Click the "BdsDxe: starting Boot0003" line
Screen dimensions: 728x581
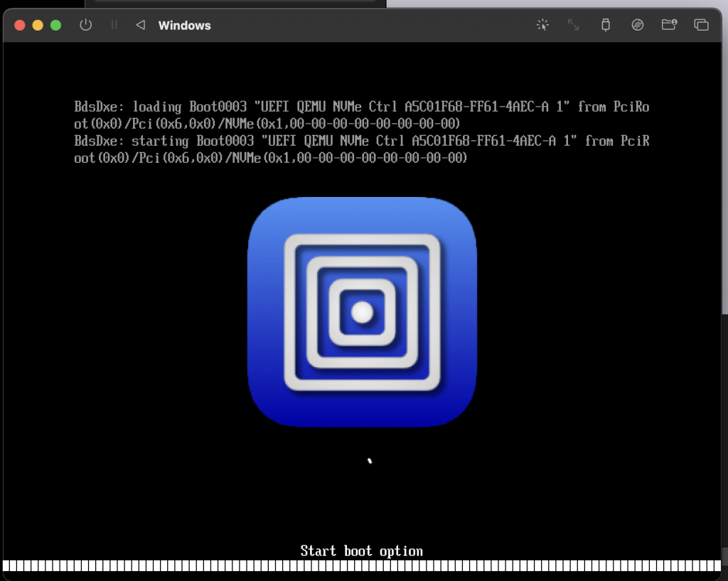(x=361, y=141)
